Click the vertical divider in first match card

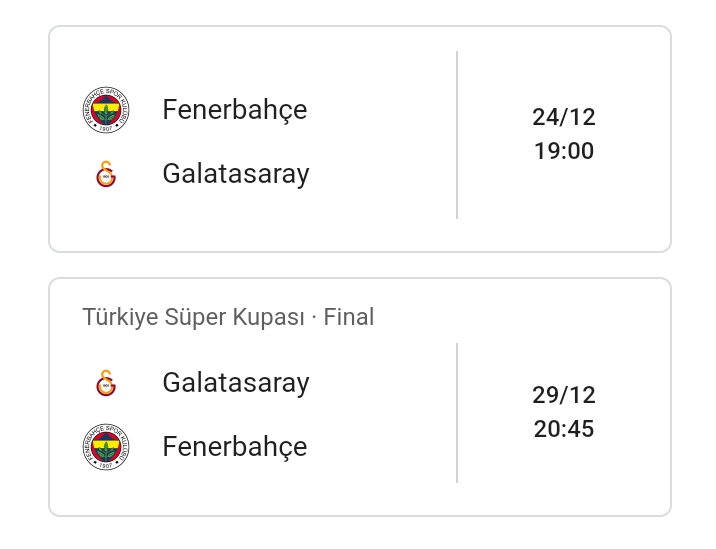[457, 135]
